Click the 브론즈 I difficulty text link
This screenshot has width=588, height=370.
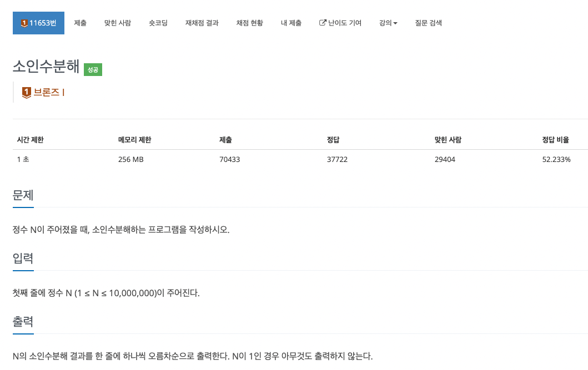coord(49,92)
